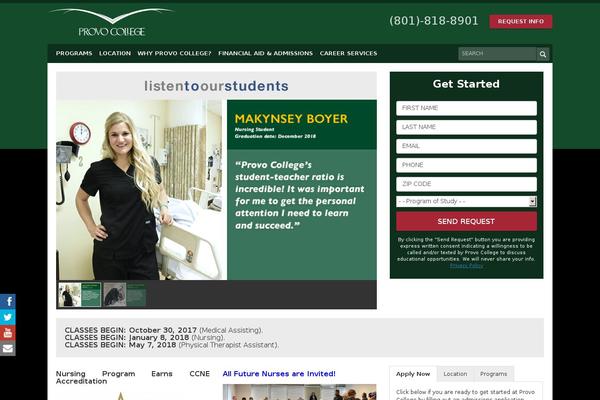Click the nurses event photo
The image size is (600, 400).
click(299, 392)
